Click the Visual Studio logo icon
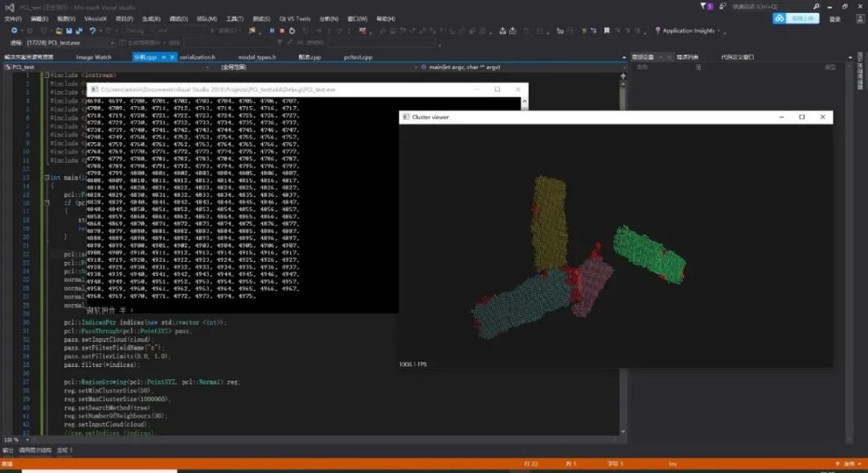Screen dimensions: 868x473 [10, 7]
